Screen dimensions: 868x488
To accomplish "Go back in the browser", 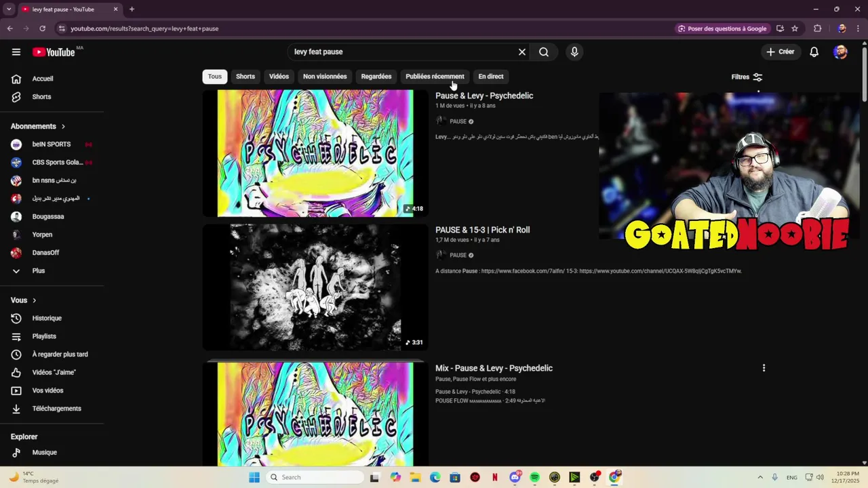I will pyautogui.click(x=10, y=28).
